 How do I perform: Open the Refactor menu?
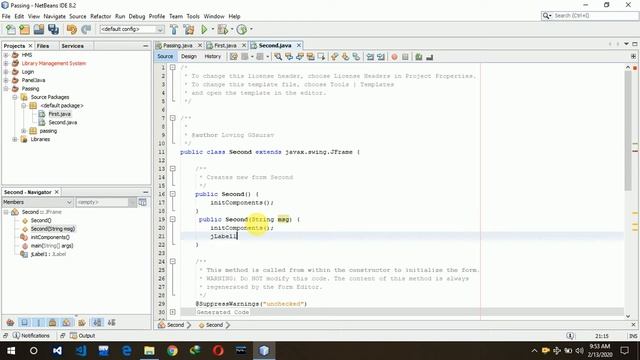click(x=100, y=16)
